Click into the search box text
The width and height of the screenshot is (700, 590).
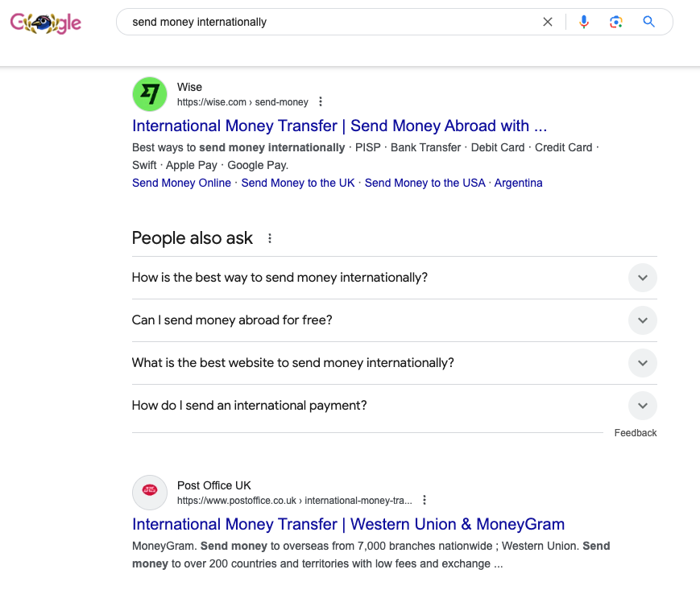point(199,22)
